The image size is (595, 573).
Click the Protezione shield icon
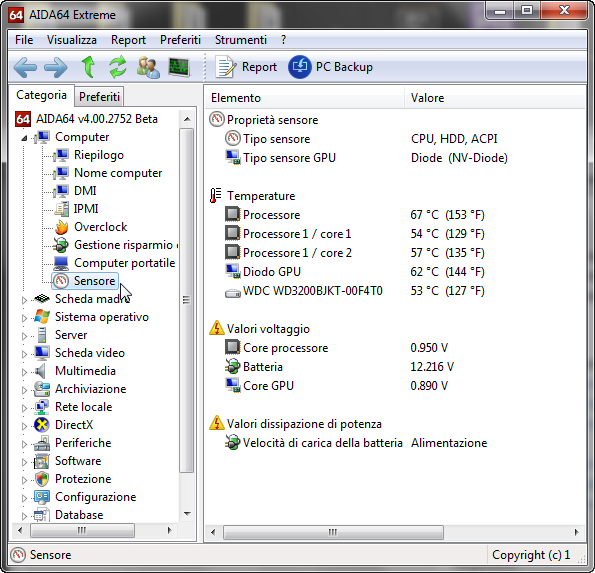point(41,479)
